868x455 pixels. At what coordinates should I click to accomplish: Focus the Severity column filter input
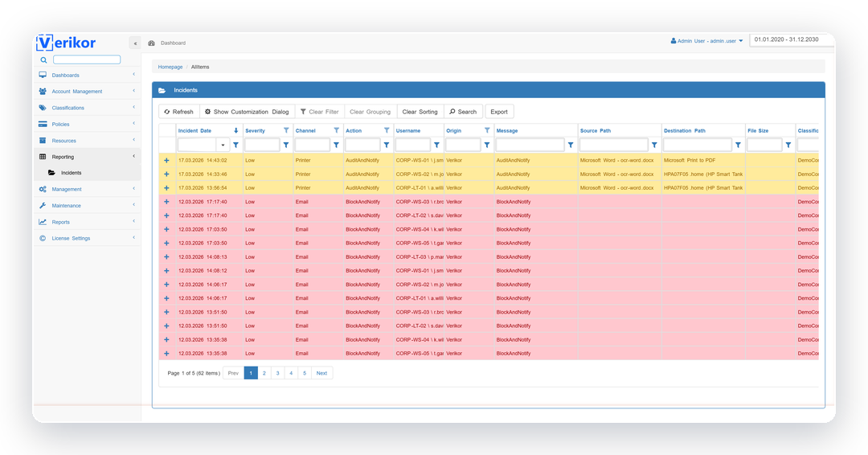coord(262,145)
